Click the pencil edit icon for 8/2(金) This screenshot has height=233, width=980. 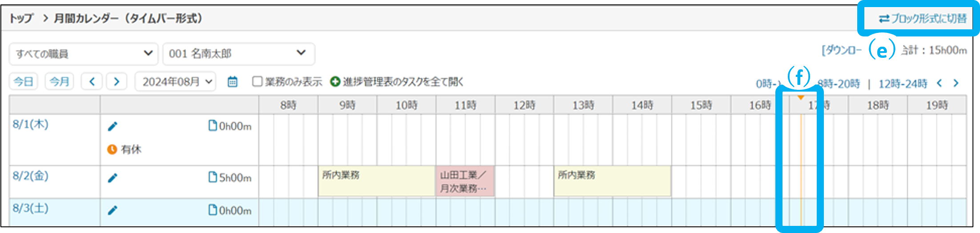(x=113, y=178)
